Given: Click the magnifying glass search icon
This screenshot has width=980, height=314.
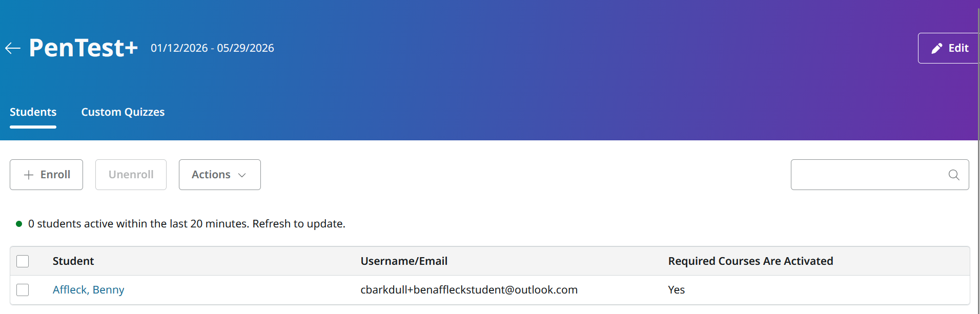Looking at the screenshot, I should tap(953, 175).
